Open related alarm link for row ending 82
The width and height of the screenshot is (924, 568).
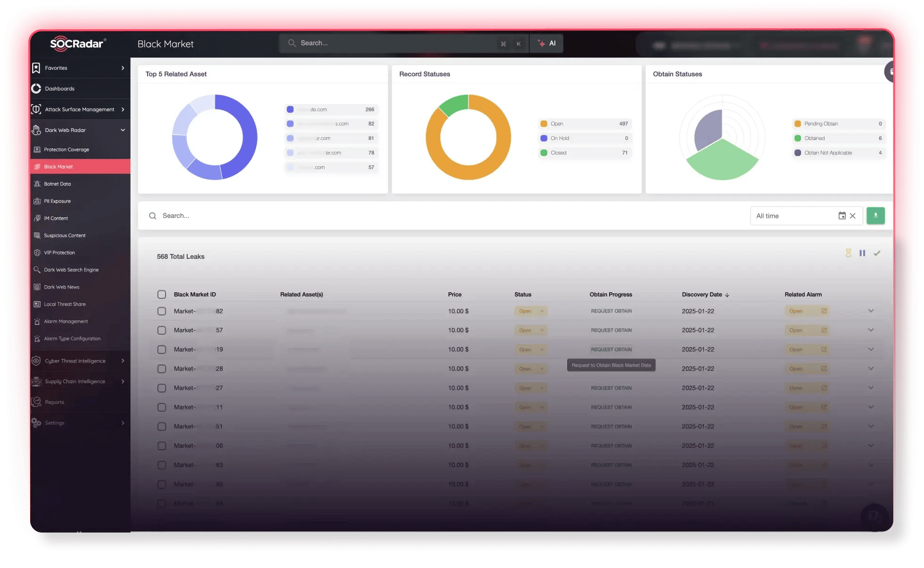[824, 311]
